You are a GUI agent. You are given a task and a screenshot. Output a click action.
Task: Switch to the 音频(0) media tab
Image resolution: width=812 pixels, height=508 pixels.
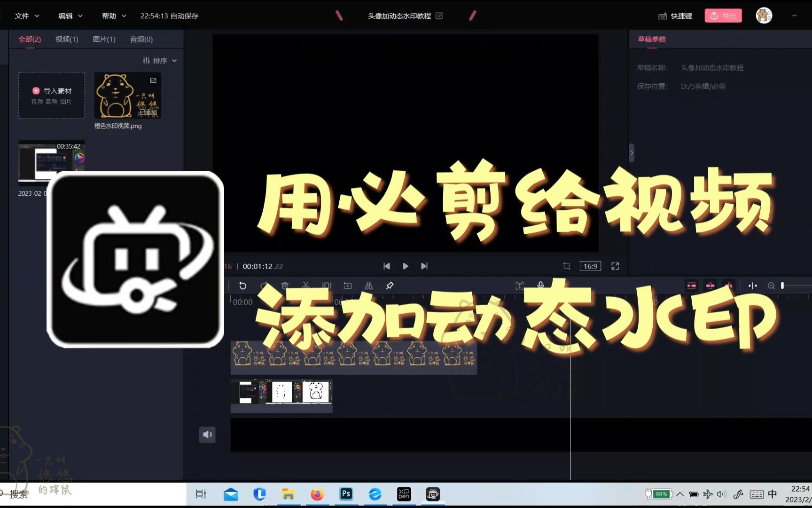tap(141, 39)
